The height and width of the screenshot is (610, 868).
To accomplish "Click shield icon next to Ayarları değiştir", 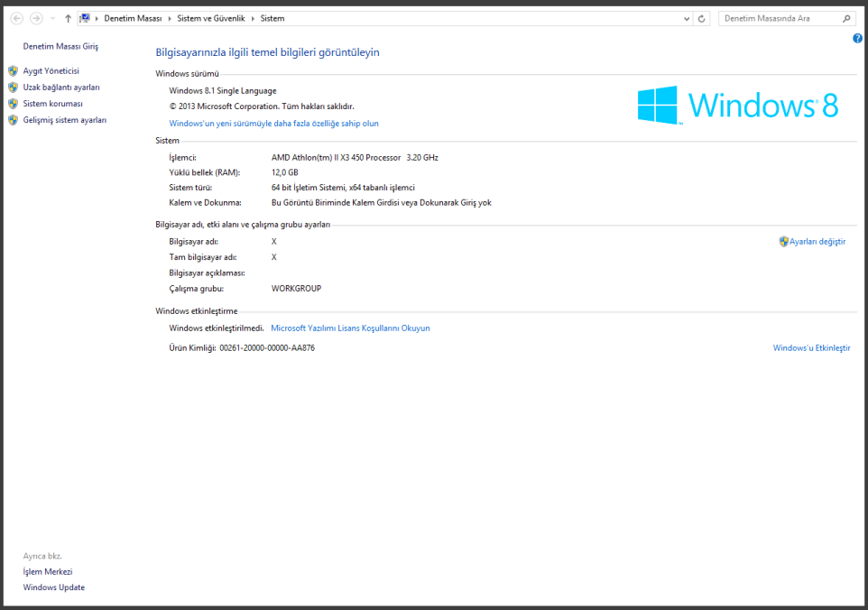I will click(x=783, y=241).
